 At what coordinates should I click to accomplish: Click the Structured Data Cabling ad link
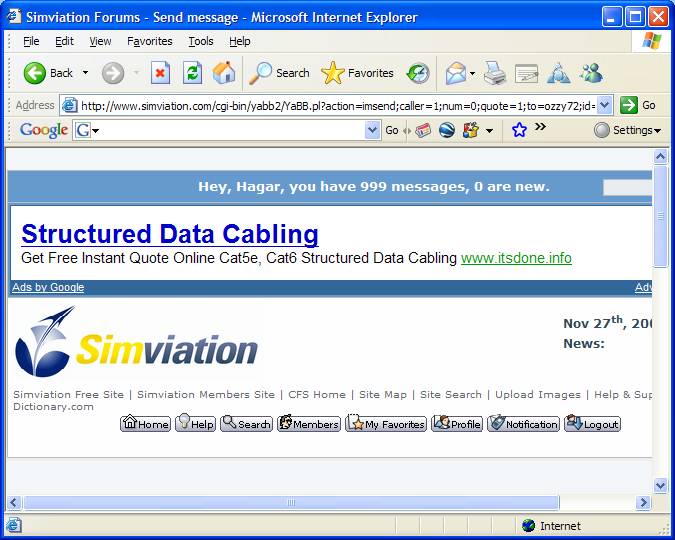click(170, 234)
